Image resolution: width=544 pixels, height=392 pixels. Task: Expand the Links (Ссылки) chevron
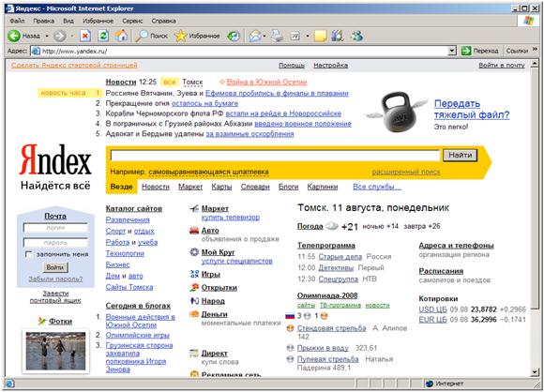coord(535,50)
